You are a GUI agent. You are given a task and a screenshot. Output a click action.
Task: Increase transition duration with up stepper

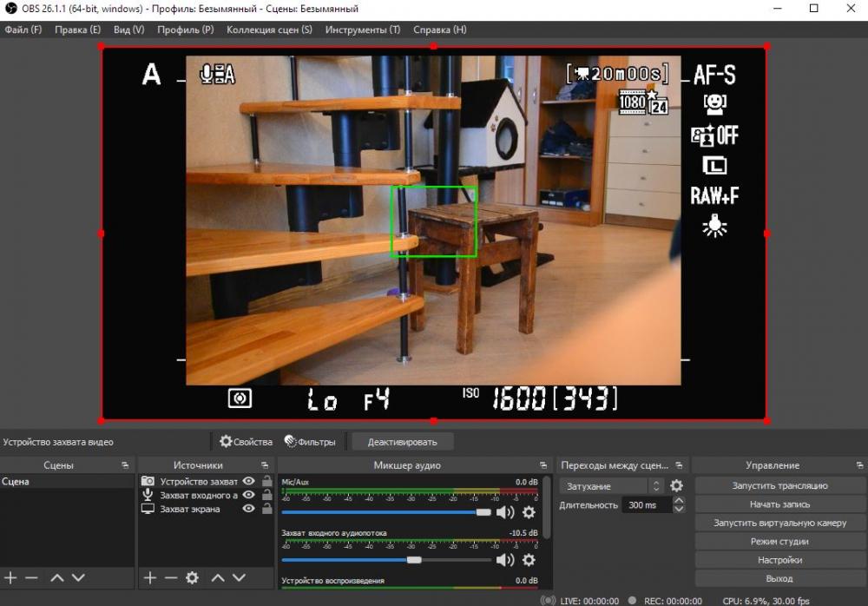click(679, 500)
